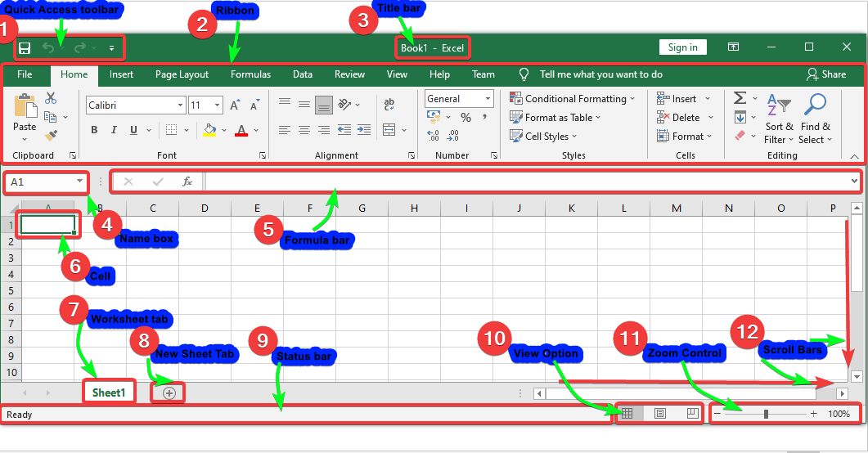Screen dimensions: 868x453
Task: Open Cell Styles menu
Action: coord(543,136)
